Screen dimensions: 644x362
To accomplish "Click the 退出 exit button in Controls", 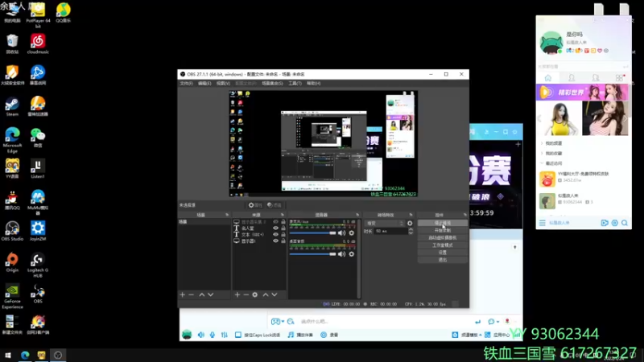I will coord(442,260).
